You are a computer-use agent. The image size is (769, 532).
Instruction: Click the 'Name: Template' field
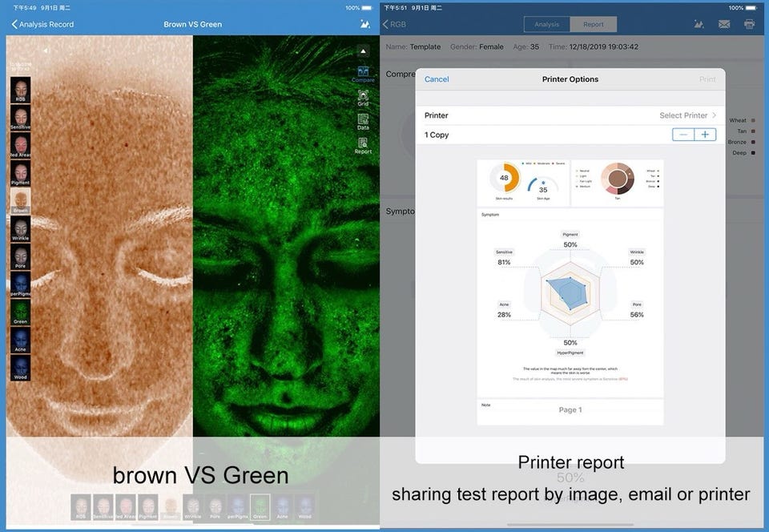click(x=413, y=46)
